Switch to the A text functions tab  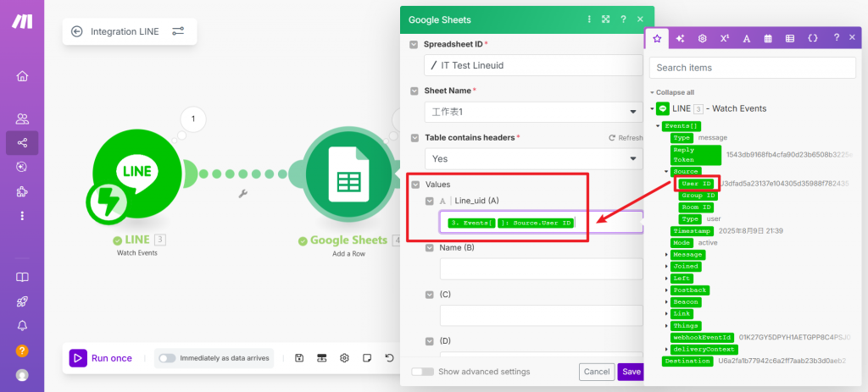[x=746, y=38]
